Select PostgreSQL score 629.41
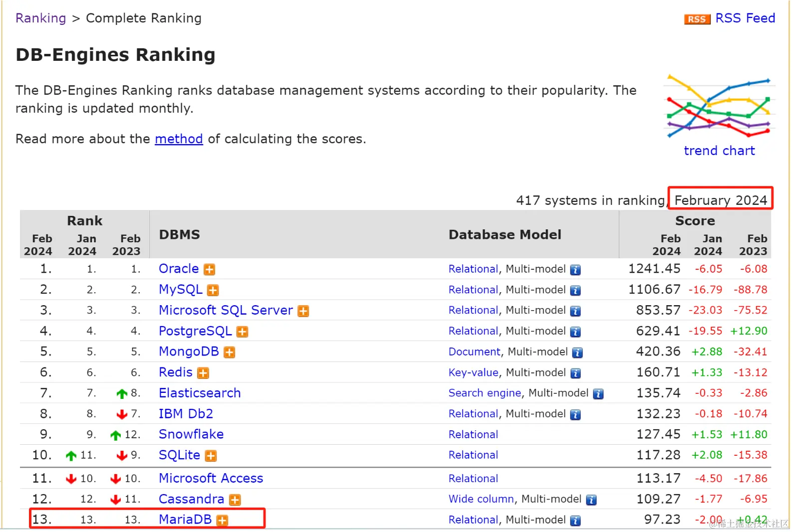 coord(658,331)
